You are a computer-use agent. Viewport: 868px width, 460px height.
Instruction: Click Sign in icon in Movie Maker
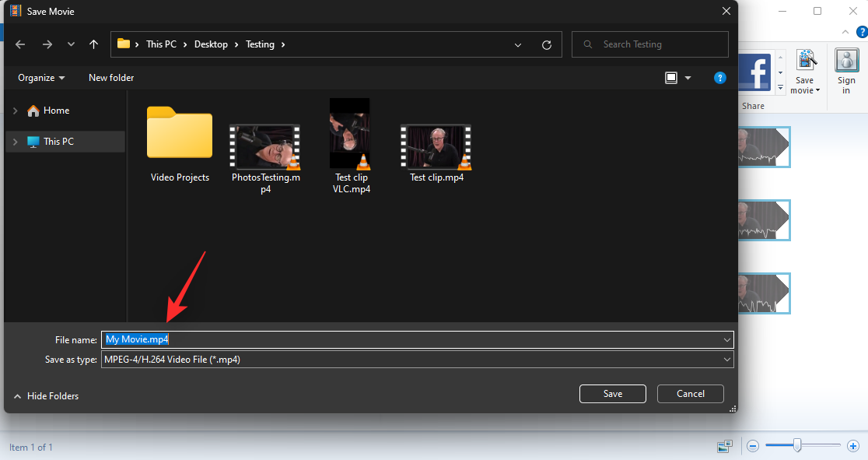pyautogui.click(x=846, y=72)
